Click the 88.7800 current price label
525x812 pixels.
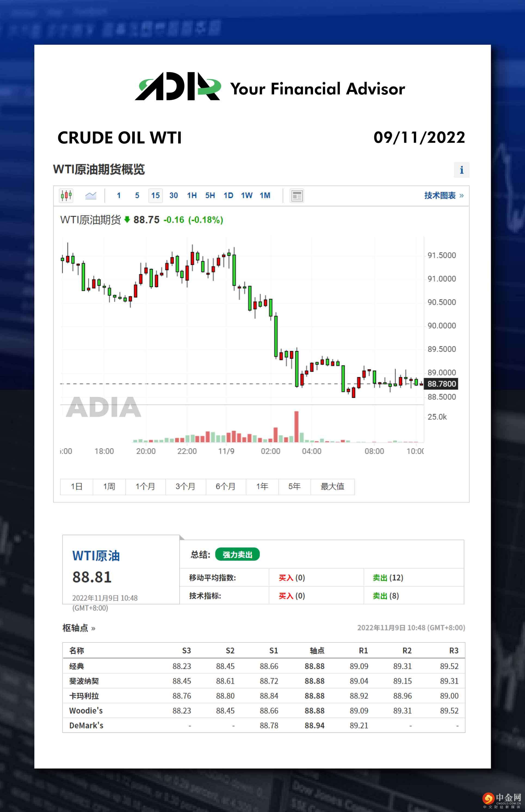[441, 384]
